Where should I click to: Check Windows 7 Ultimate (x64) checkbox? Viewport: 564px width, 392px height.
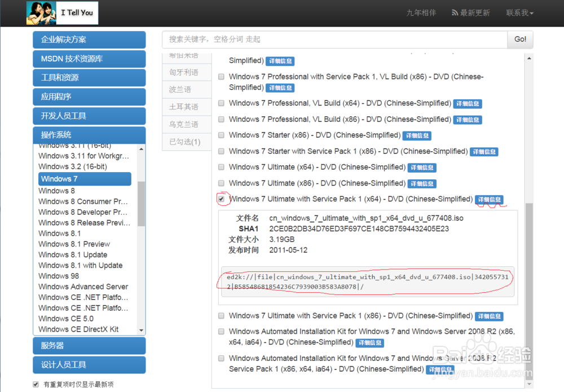[221, 167]
